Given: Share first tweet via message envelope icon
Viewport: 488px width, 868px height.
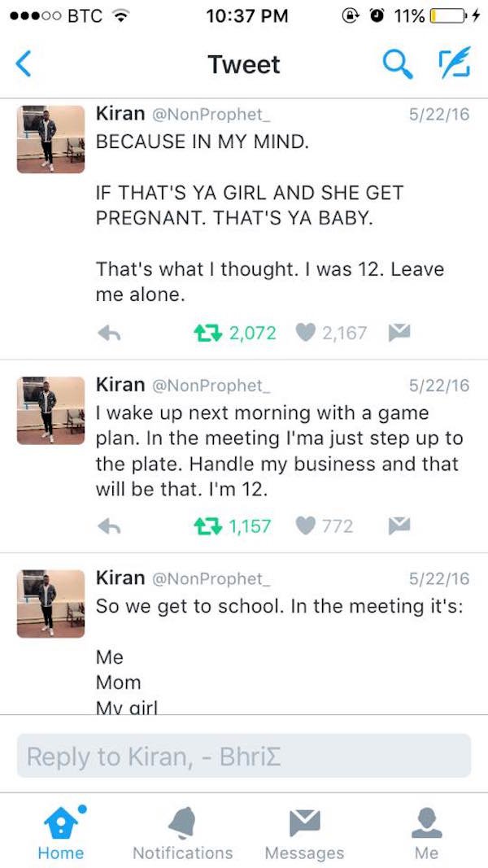Looking at the screenshot, I should 399,332.
